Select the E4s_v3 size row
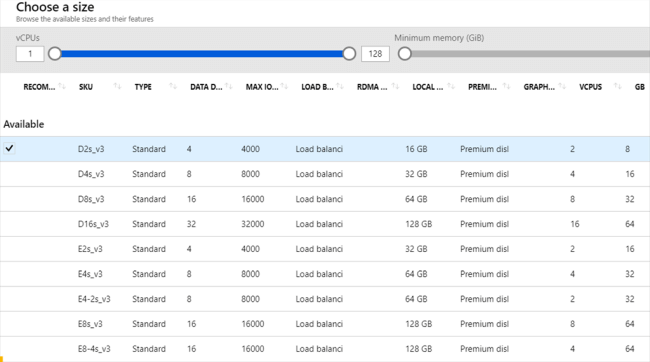This screenshot has width=650, height=362. 325,274
